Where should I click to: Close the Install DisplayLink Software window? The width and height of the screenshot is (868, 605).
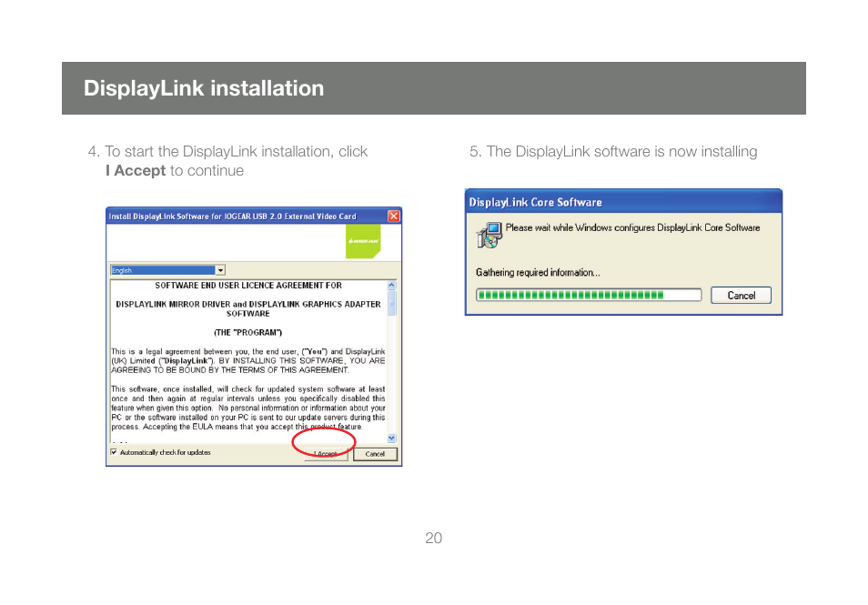tap(394, 216)
